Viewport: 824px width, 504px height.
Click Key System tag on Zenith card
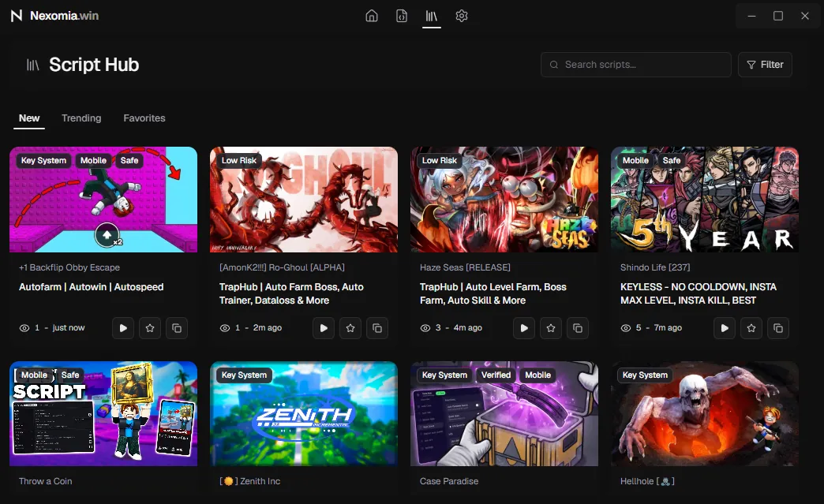click(x=245, y=375)
